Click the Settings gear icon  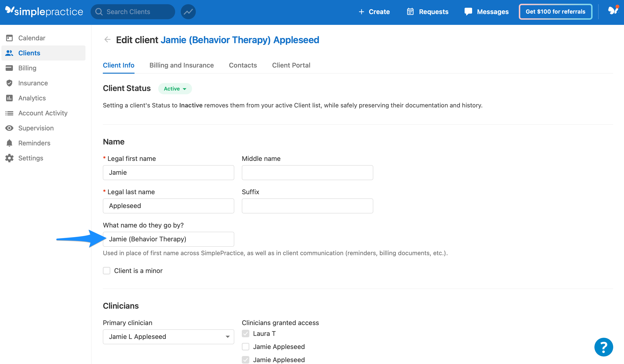pyautogui.click(x=9, y=158)
